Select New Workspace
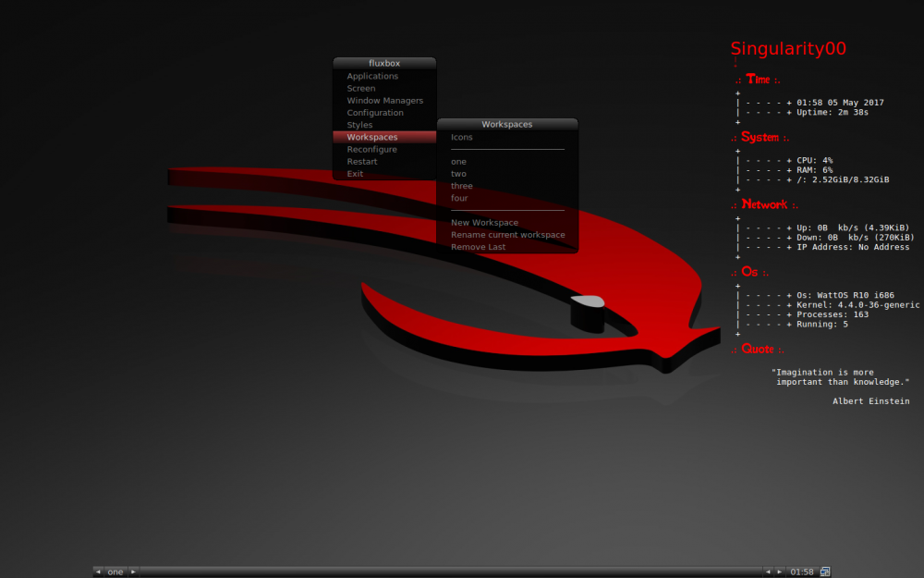The image size is (924, 578). tap(507, 222)
